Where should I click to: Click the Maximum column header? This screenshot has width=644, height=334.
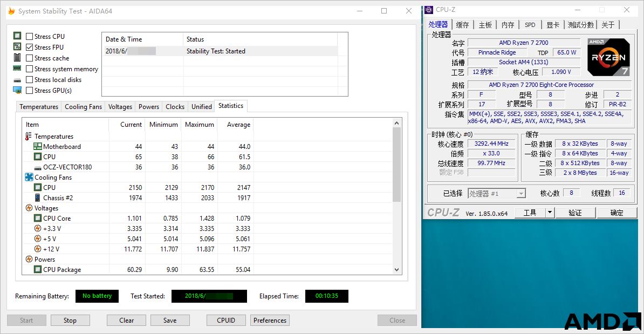199,125
